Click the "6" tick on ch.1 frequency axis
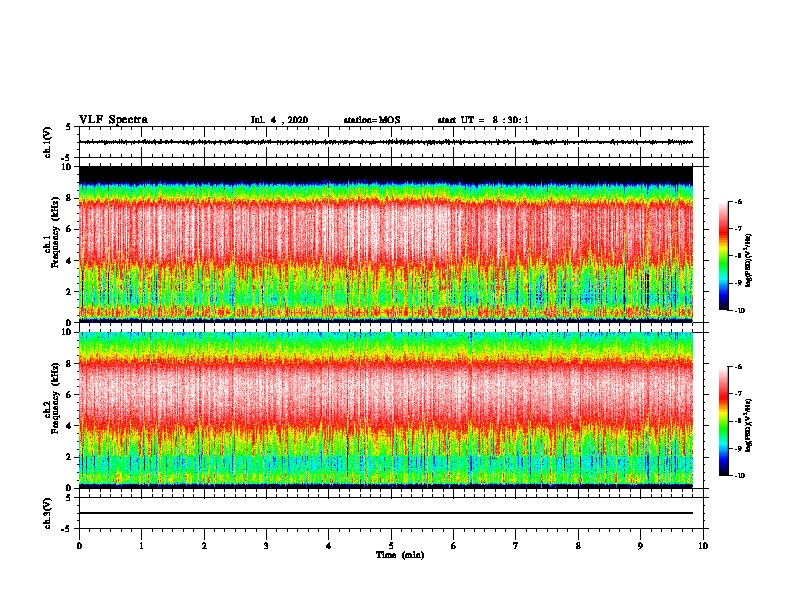The width and height of the screenshot is (792, 612). [x=70, y=229]
